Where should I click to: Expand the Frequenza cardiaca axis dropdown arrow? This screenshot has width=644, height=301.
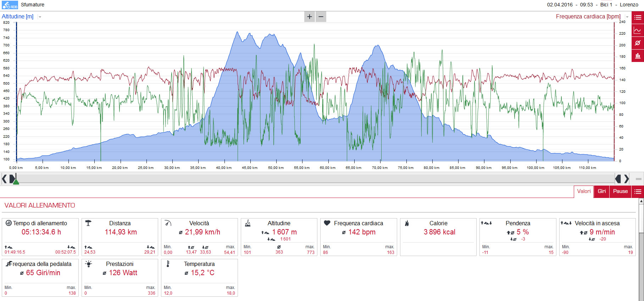point(627,17)
